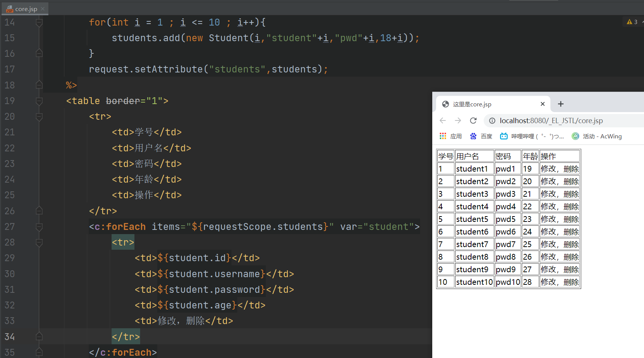Collapse the tr fold at line 28
The width and height of the screenshot is (644, 358).
coord(39,242)
